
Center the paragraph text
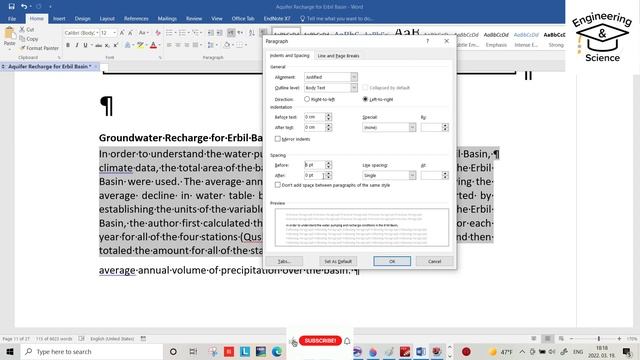(178, 45)
